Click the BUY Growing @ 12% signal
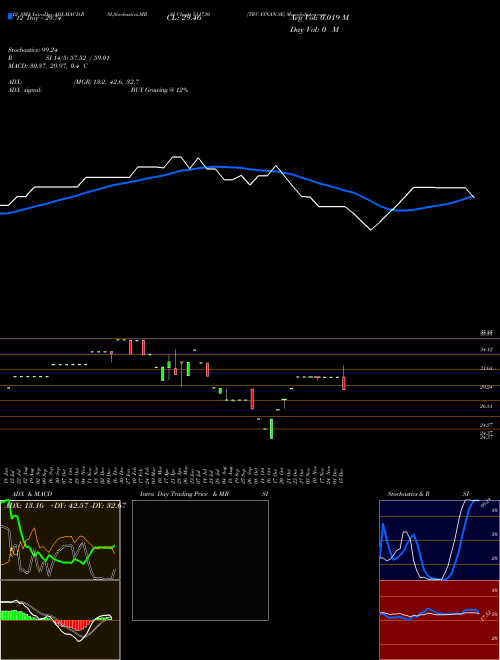 (159, 90)
